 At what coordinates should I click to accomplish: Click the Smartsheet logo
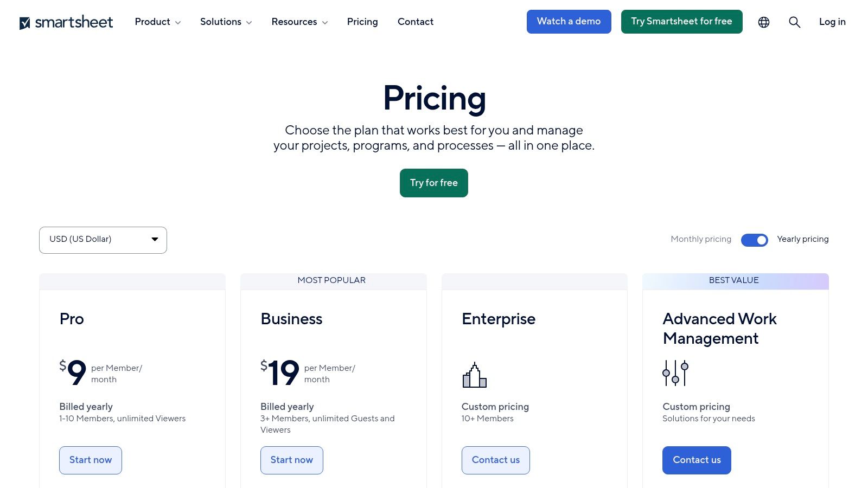[66, 22]
